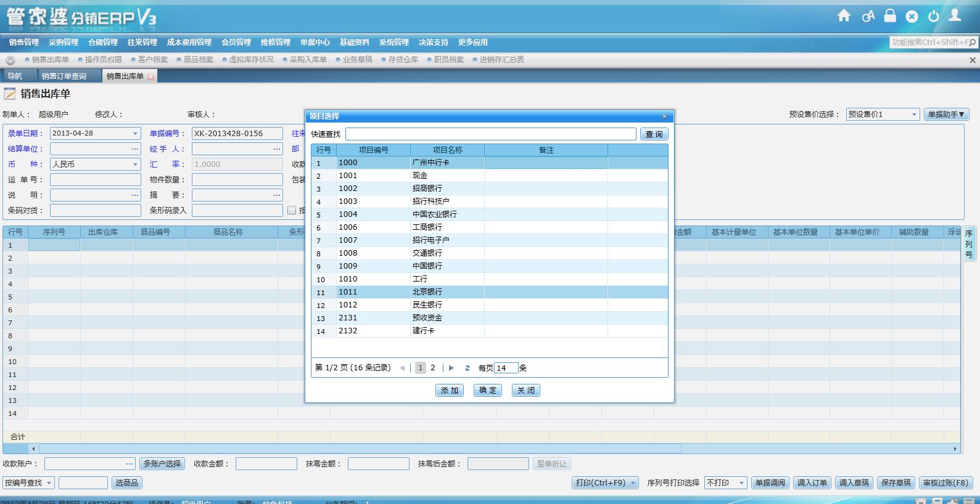
Task: Click the 快速查找 input field
Action: click(x=490, y=134)
